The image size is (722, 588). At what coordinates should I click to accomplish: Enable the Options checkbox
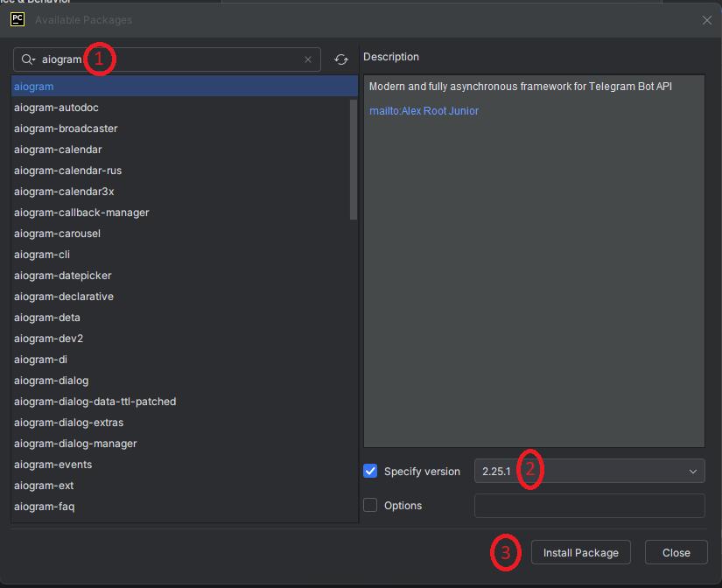coord(370,505)
